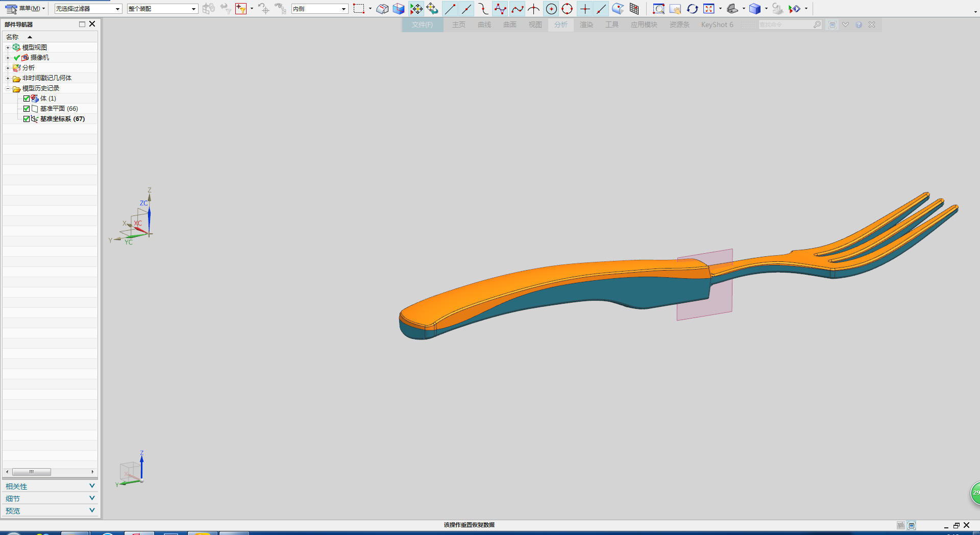The width and height of the screenshot is (980, 535).
Task: Click the right status bar icon
Action: click(x=912, y=525)
